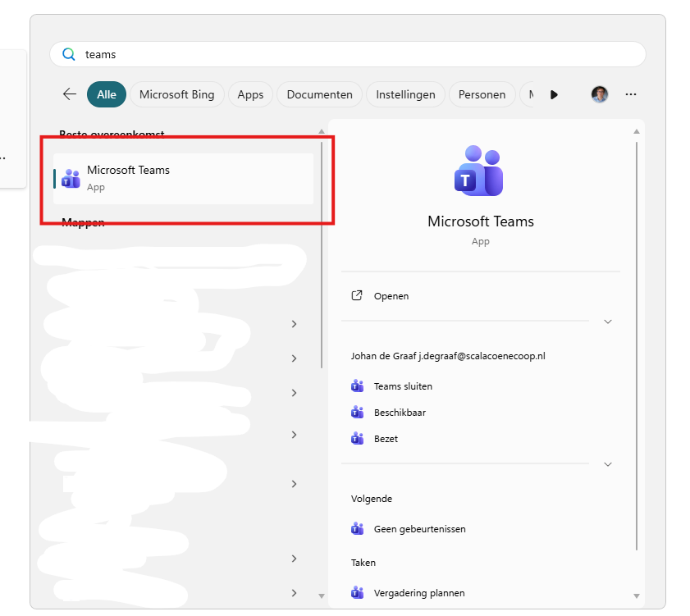
Task: Open the Documenten filter tab
Action: 319,94
